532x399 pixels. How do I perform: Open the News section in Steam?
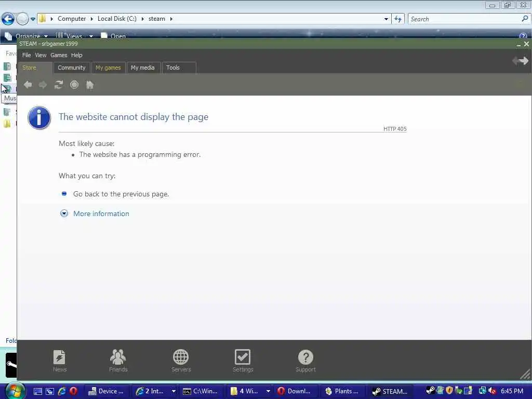point(59,361)
